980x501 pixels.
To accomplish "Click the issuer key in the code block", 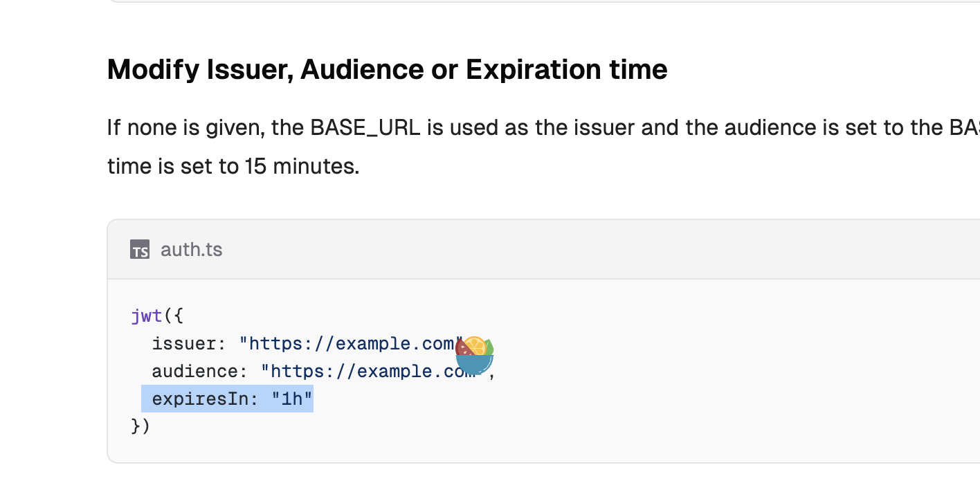I will coord(185,344).
